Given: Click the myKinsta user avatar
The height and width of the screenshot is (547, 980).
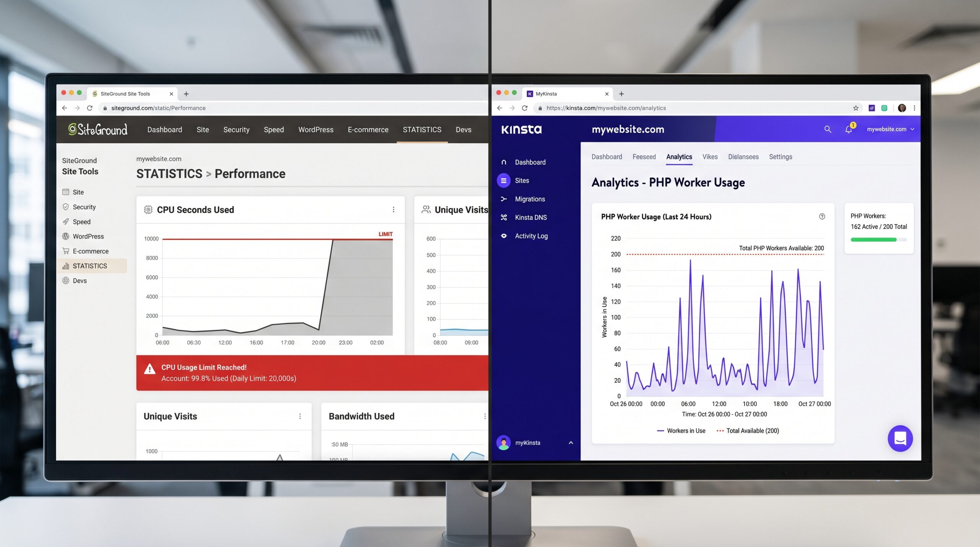Looking at the screenshot, I should [503, 443].
